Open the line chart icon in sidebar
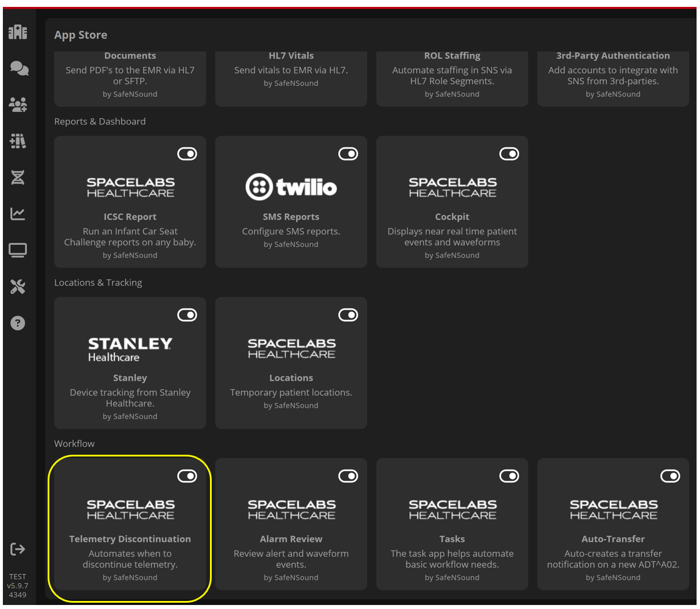 [x=18, y=213]
